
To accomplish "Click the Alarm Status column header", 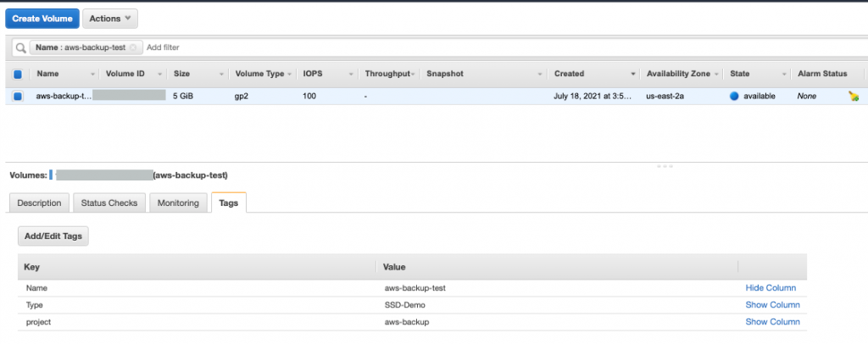I will (x=822, y=74).
